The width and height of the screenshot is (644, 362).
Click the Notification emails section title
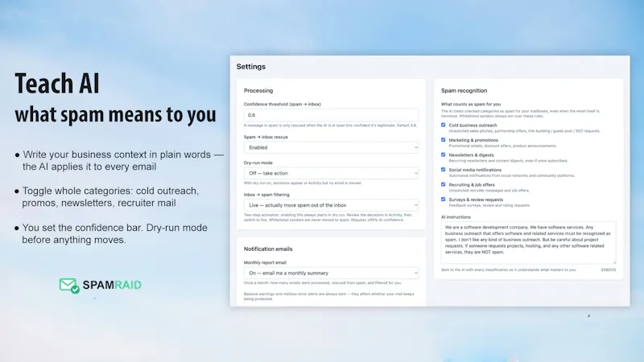(x=268, y=249)
